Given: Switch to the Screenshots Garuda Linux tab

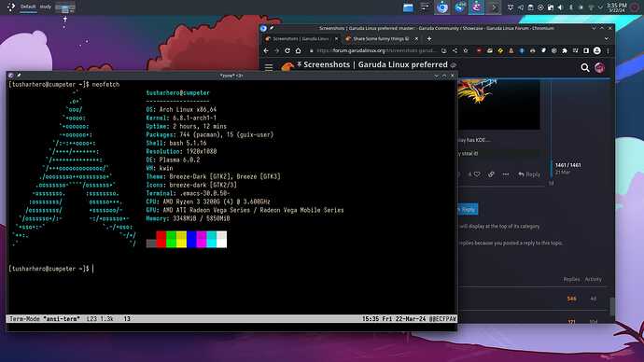Looking at the screenshot, I should tap(301, 39).
